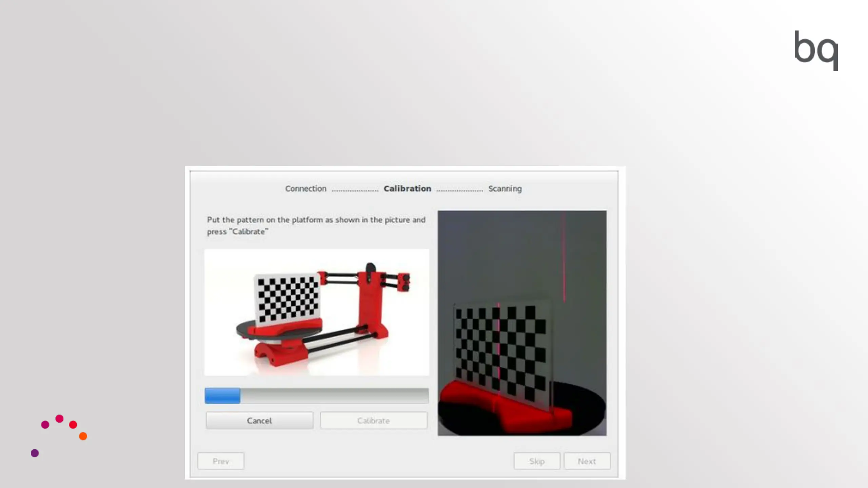Viewport: 868px width, 488px height.
Task: Click the Prev button
Action: pos(221,461)
